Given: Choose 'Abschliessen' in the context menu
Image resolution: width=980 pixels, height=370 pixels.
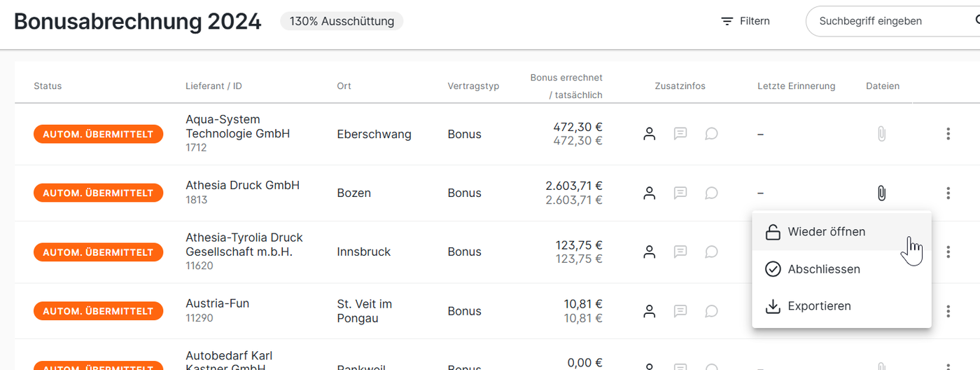Looking at the screenshot, I should [823, 269].
